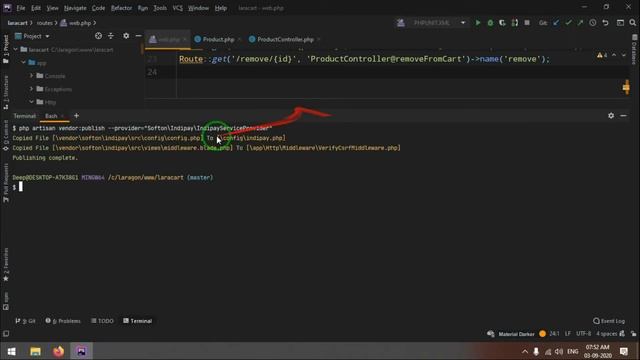Click the warnings indicator in the editor corner
The image size is (640, 360).
click(x=602, y=55)
